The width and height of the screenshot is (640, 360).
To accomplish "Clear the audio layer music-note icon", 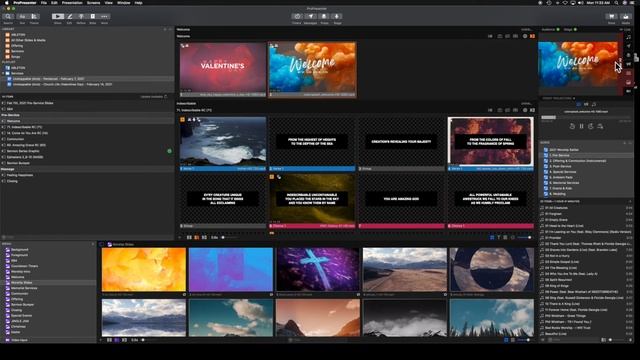I will [629, 37].
